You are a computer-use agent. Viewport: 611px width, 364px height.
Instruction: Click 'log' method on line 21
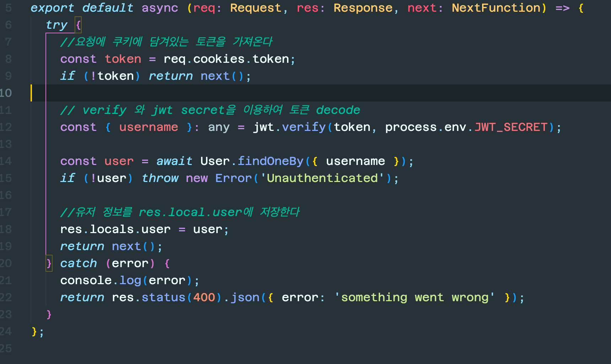tap(130, 280)
